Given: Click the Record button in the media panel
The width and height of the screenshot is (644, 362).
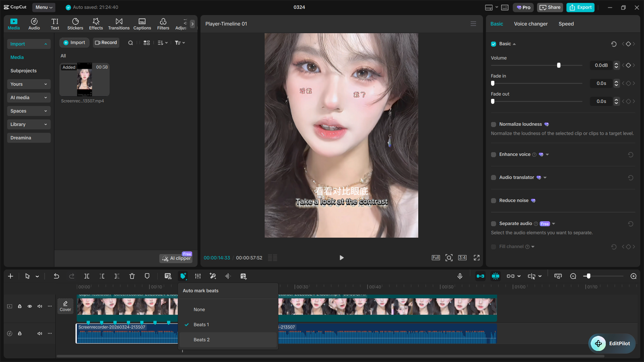Looking at the screenshot, I should [x=106, y=42].
